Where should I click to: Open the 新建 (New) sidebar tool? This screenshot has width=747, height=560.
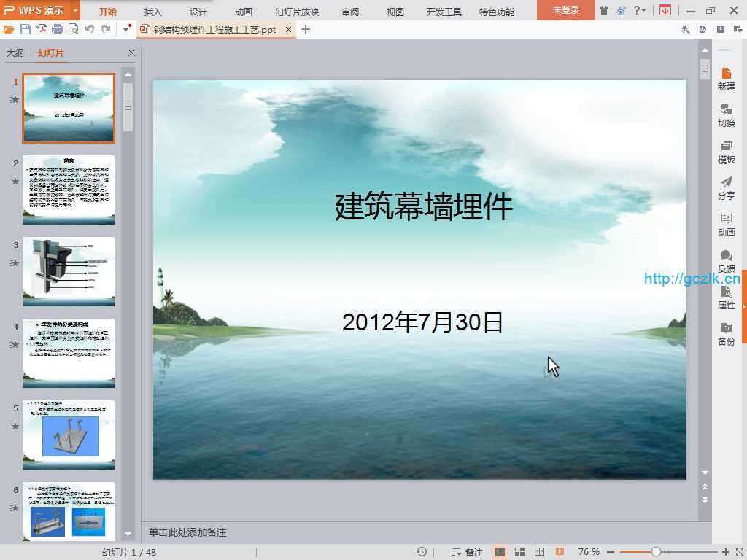[726, 79]
